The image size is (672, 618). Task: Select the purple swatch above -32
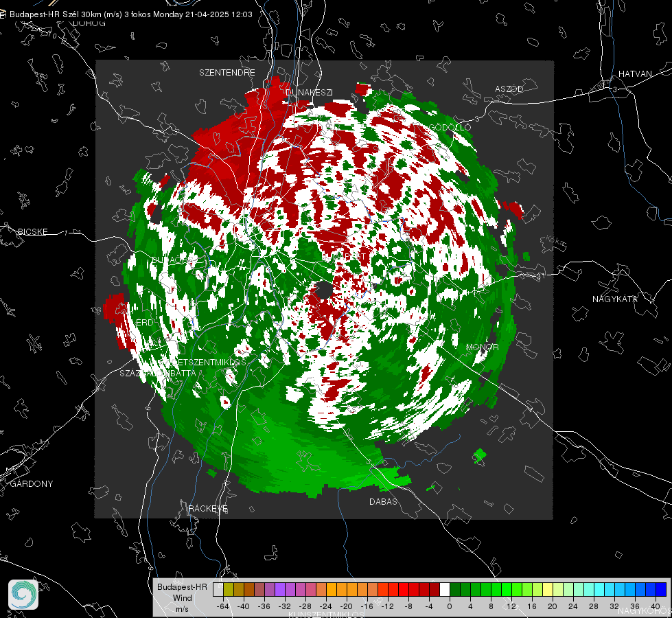coord(280,590)
